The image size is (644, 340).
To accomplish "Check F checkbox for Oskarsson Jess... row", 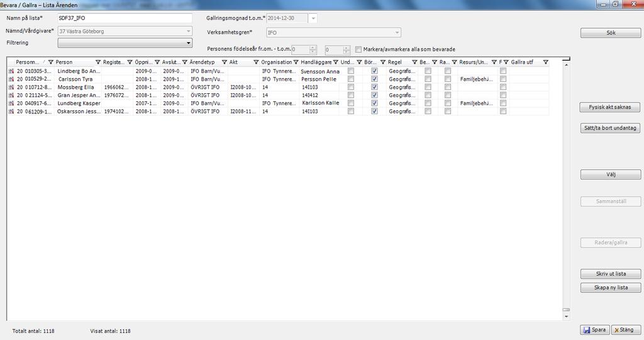I will point(503,111).
